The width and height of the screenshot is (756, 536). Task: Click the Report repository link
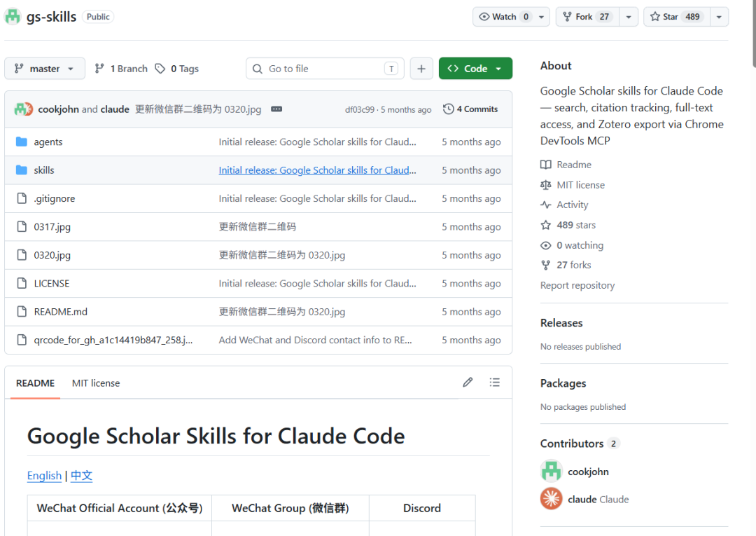point(577,285)
